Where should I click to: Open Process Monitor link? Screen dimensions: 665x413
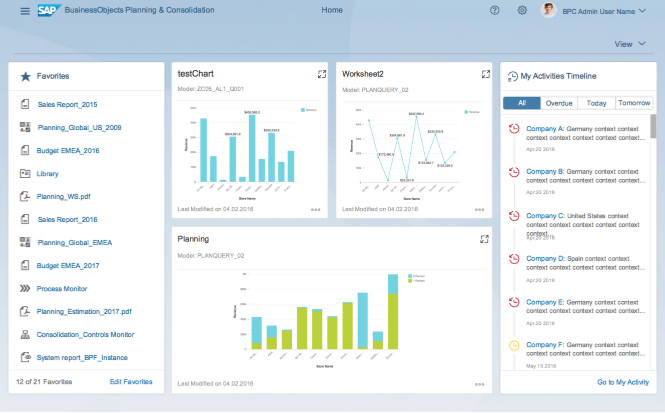click(x=61, y=288)
